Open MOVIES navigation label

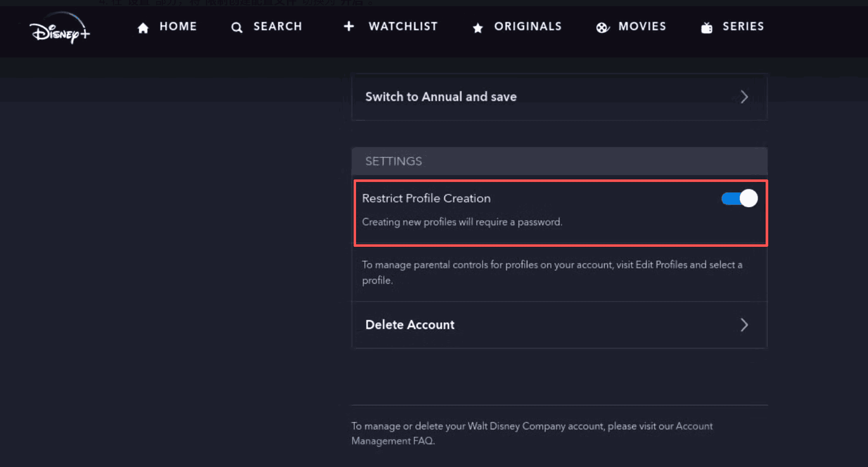click(x=642, y=26)
